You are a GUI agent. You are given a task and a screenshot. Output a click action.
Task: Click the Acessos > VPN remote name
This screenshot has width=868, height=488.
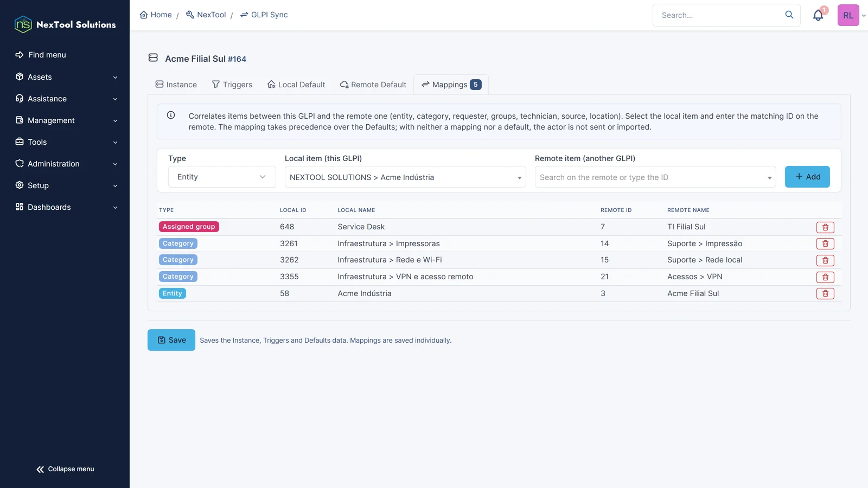695,277
